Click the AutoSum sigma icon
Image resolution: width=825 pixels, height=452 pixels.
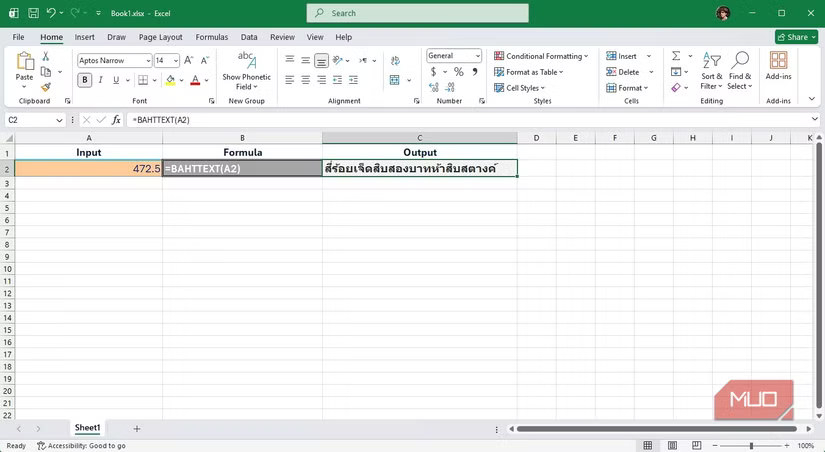pyautogui.click(x=676, y=56)
